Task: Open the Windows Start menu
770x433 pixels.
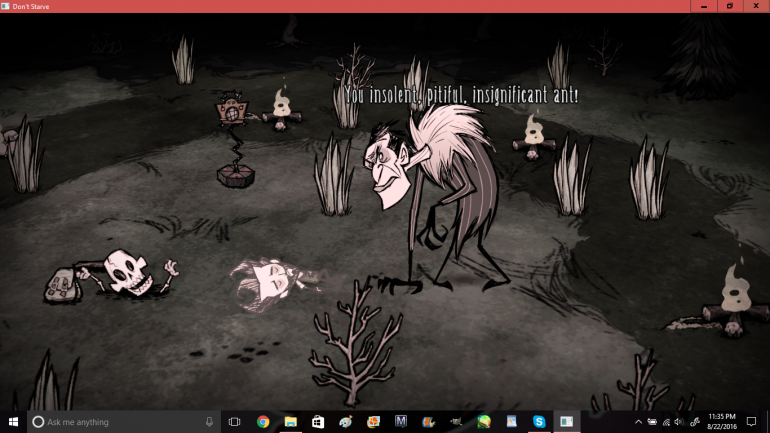Action: point(13,422)
